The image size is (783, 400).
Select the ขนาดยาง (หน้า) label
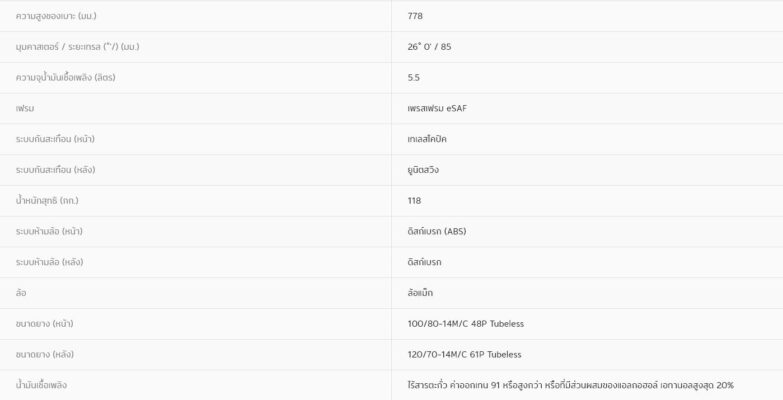point(45,323)
